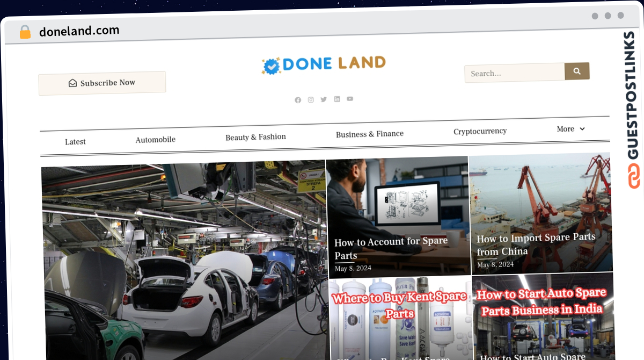Click the Done Land logo
Viewport: 644px width, 360px height.
pyautogui.click(x=324, y=64)
